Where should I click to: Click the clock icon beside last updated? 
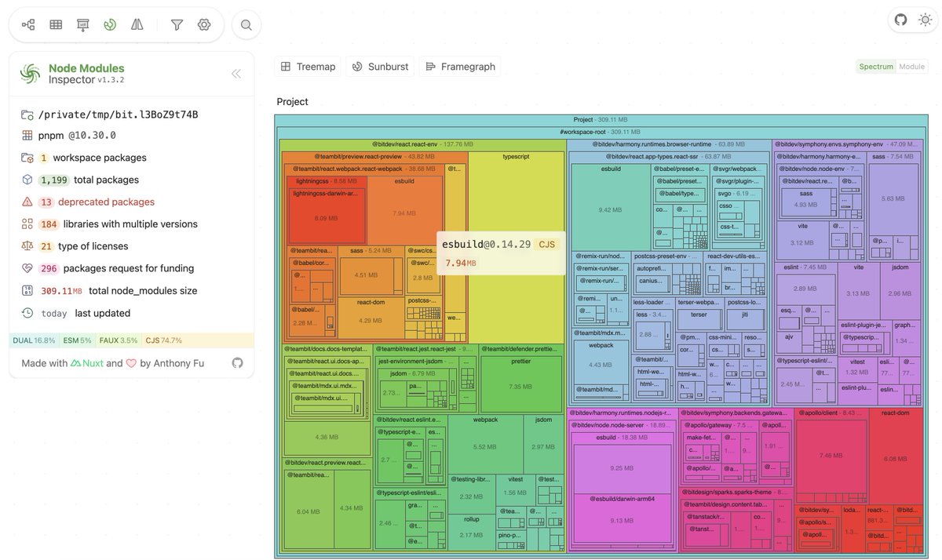tap(27, 313)
